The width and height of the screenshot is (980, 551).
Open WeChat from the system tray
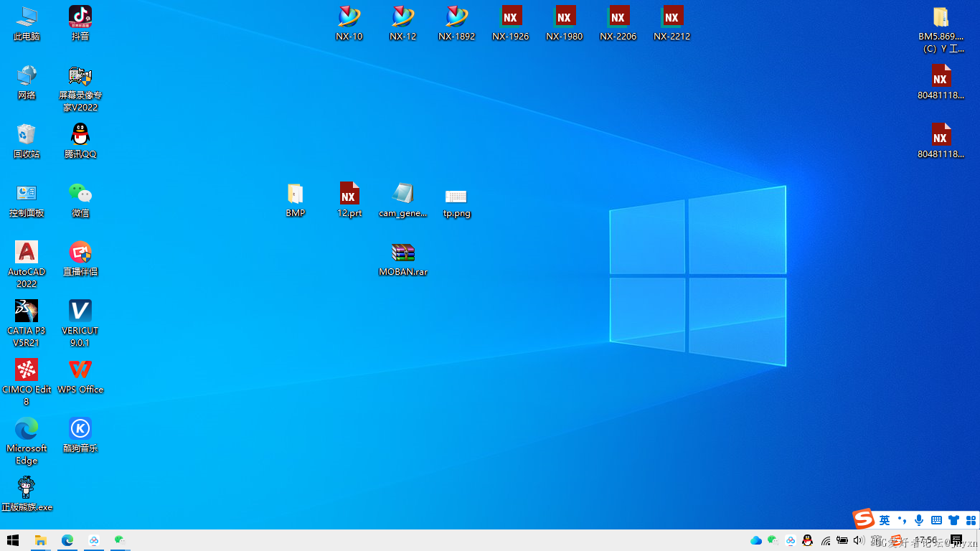773,540
